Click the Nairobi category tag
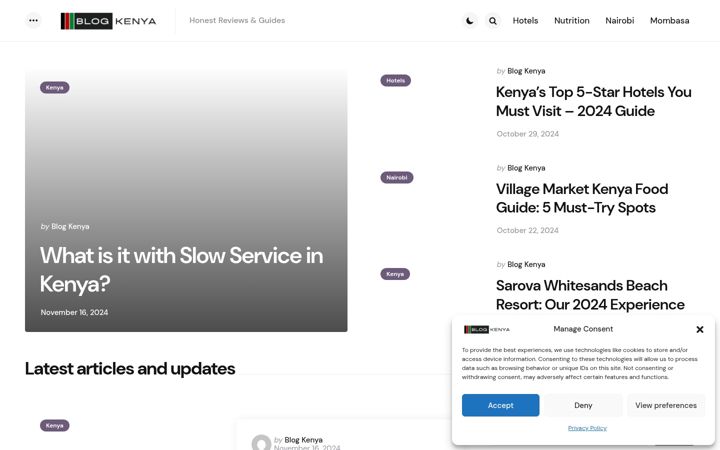Screen dimensions: 720x450 pyautogui.click(x=397, y=177)
